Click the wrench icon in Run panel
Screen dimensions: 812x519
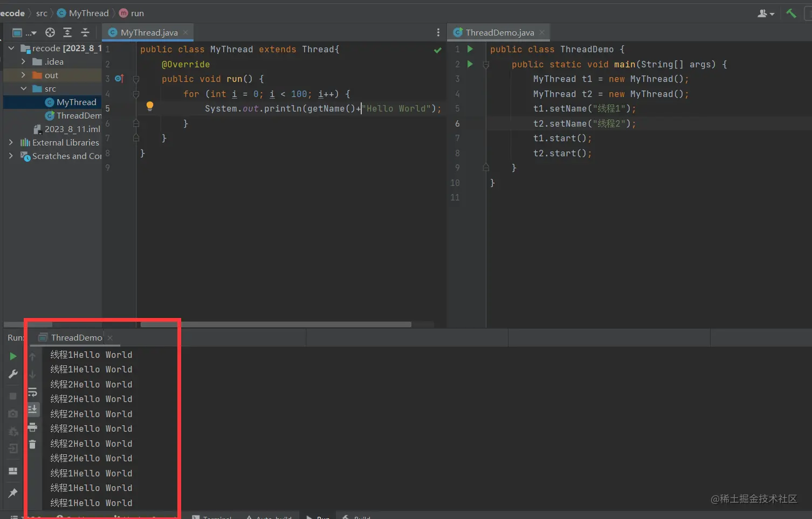(x=13, y=374)
